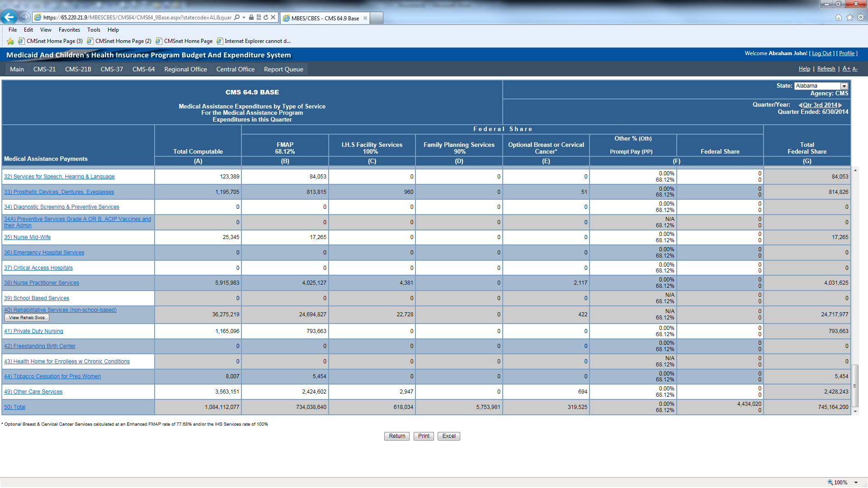
Task: Open the CMS-64 navigation tab
Action: point(143,69)
